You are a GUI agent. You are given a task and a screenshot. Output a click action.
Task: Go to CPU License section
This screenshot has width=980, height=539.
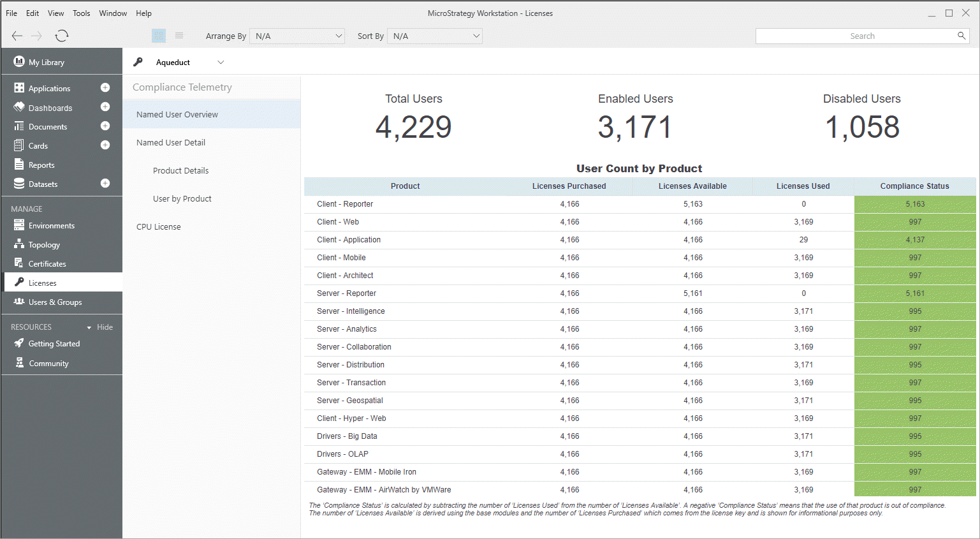click(159, 227)
